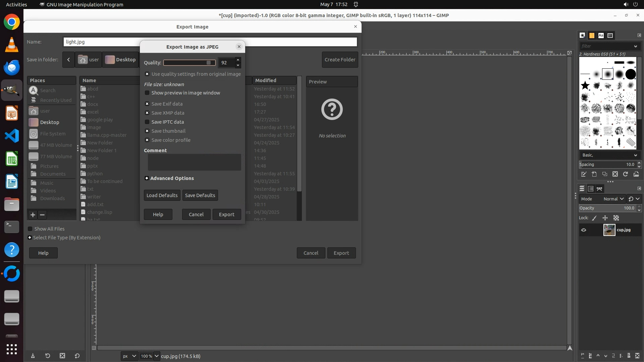This screenshot has width=644, height=362.
Task: Click the duplicate brush icon
Action: [x=604, y=174]
